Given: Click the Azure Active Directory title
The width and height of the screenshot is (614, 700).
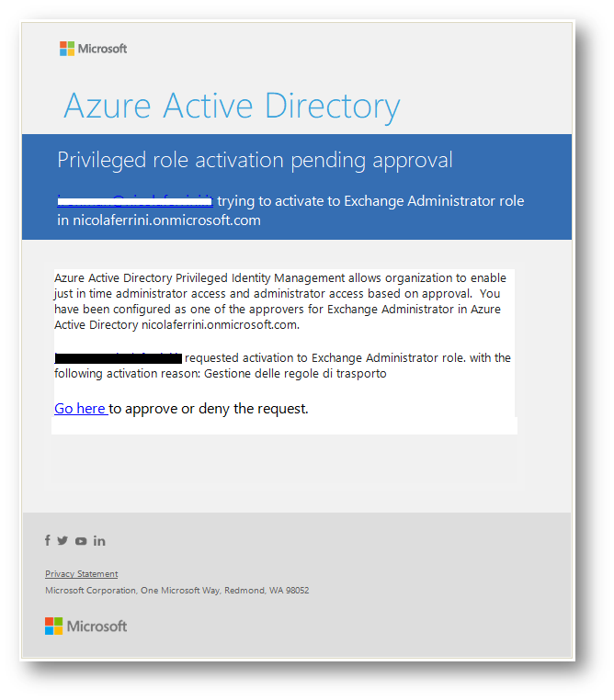Looking at the screenshot, I should pos(232,107).
